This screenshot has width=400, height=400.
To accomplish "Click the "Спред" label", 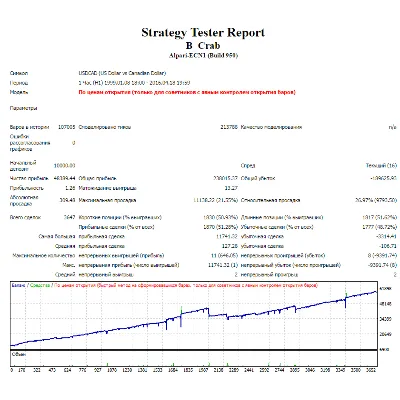I will coord(248,166).
